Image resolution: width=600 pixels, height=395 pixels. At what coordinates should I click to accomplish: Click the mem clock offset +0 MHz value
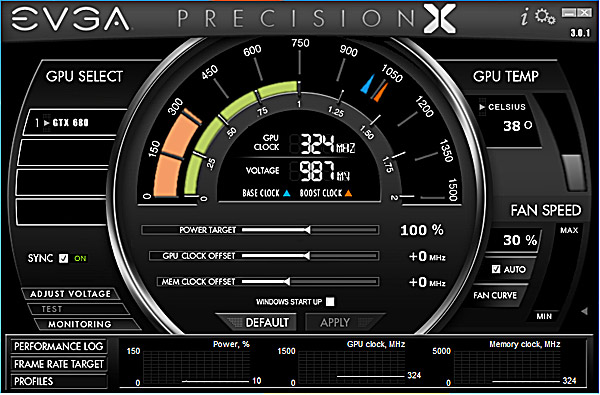[427, 282]
